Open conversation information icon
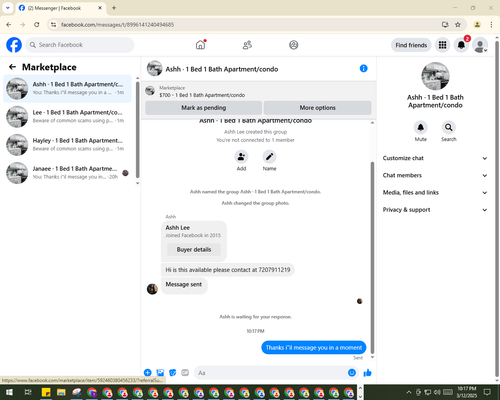The width and height of the screenshot is (500, 400). tap(363, 68)
